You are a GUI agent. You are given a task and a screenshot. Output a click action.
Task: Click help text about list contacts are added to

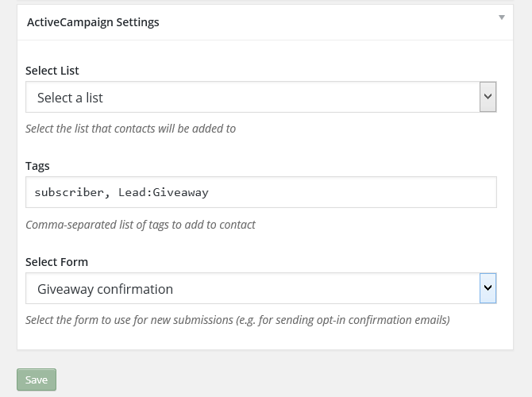click(130, 128)
